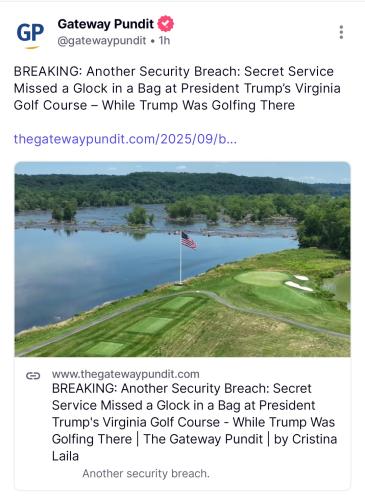365x500 pixels.
Task: Click the "Golf Course – While Trump Was Golfing There" line
Action: pyautogui.click(x=154, y=105)
